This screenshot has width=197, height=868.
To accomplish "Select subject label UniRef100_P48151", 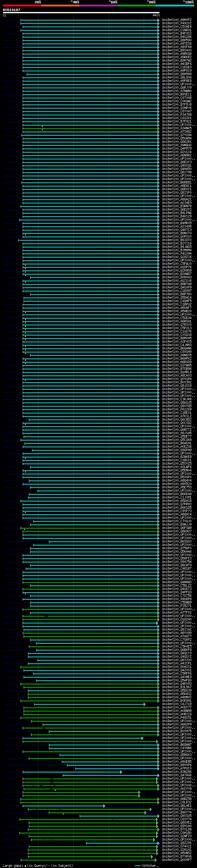I will (x=176, y=718).
